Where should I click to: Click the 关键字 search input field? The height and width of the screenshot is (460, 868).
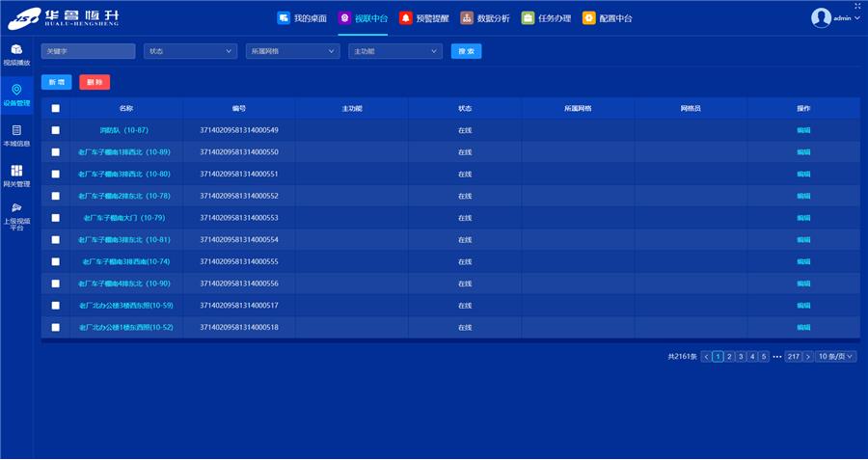click(x=88, y=51)
